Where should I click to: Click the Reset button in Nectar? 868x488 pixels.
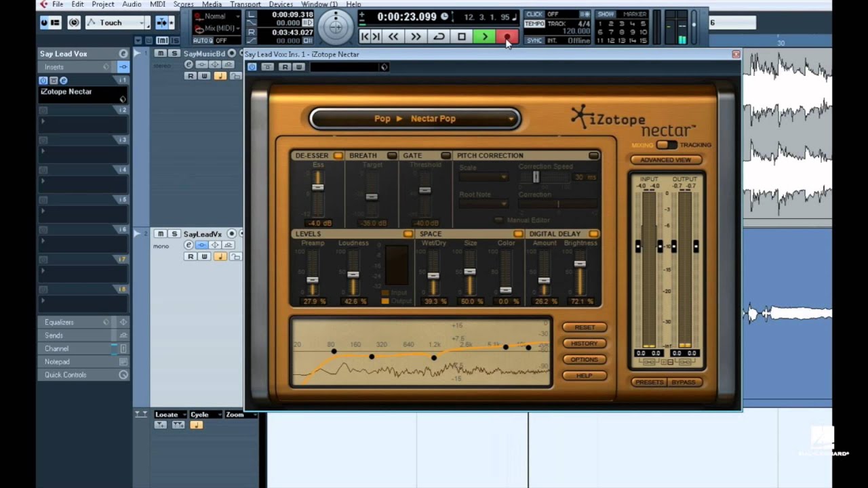click(x=585, y=327)
